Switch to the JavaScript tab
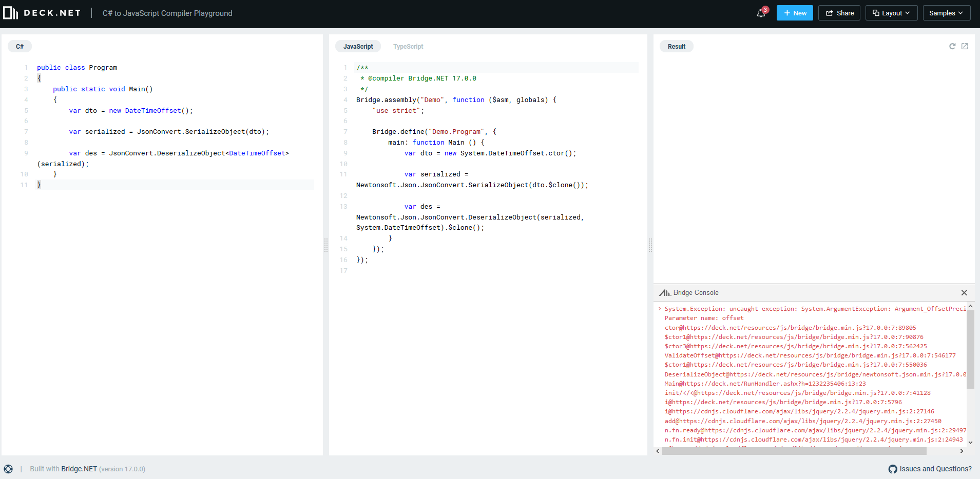Screen dimensions: 980x479 click(x=358, y=46)
